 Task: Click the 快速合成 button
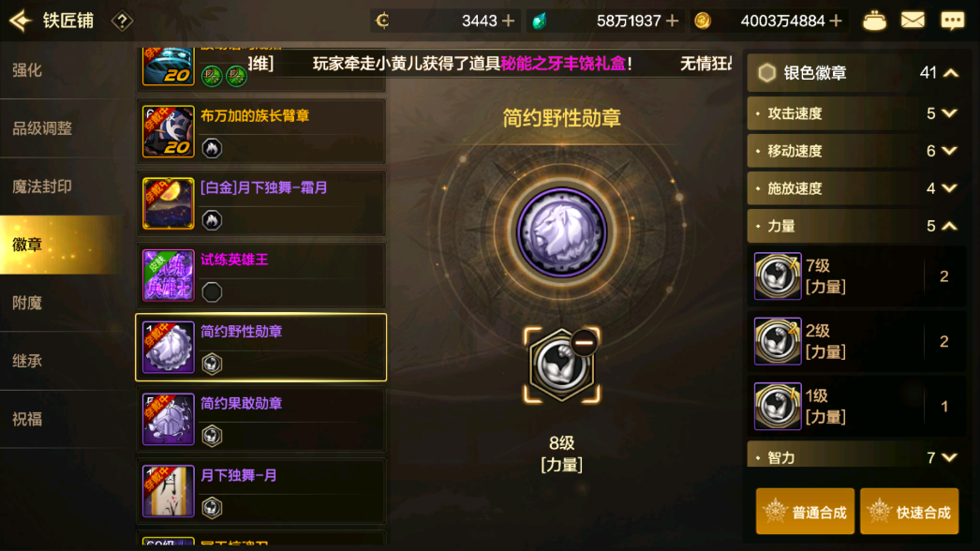910,512
